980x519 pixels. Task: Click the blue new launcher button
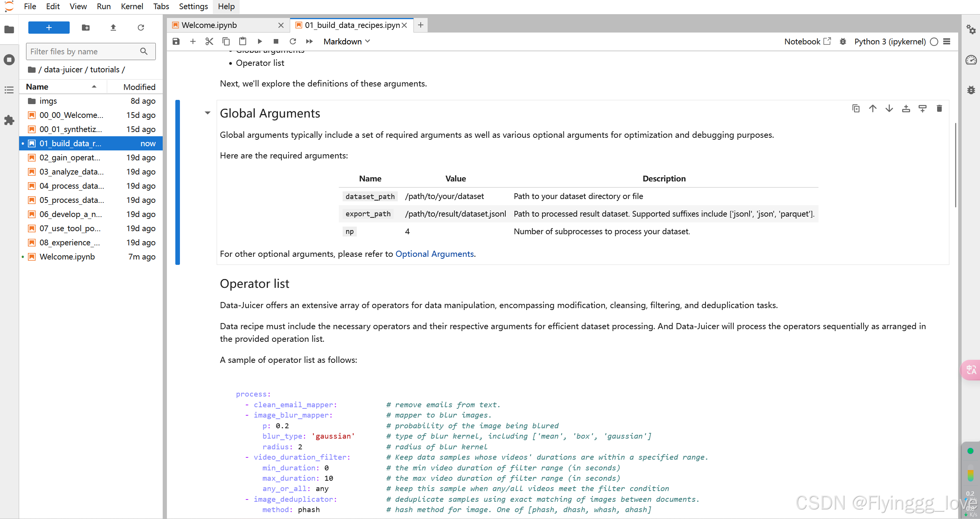point(49,28)
